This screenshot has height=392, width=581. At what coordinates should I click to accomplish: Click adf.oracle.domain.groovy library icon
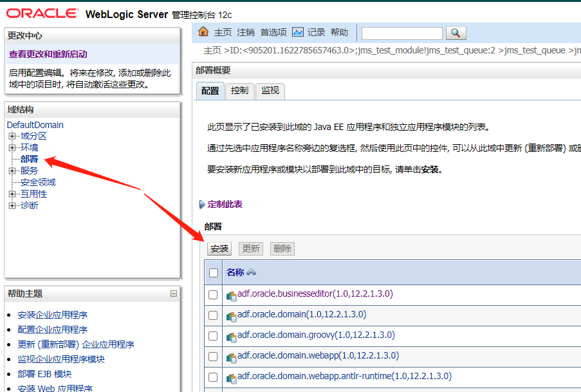[x=231, y=337]
